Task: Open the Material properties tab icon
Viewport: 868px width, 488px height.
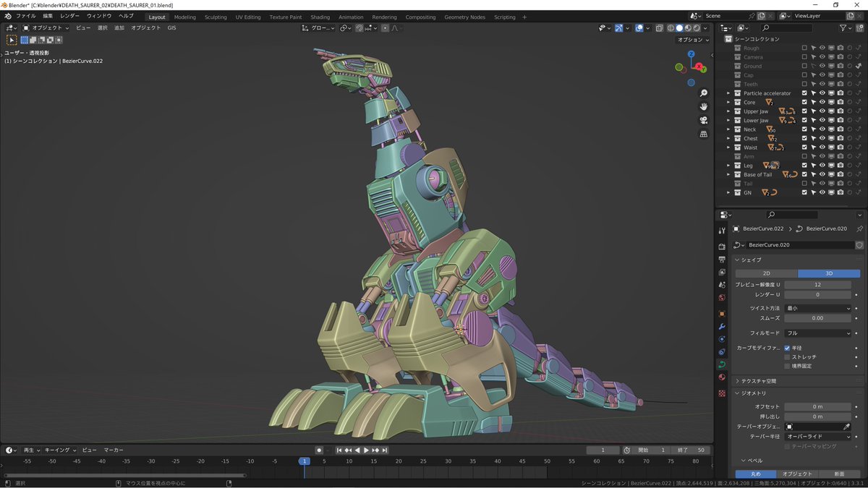Action: pos(721,377)
